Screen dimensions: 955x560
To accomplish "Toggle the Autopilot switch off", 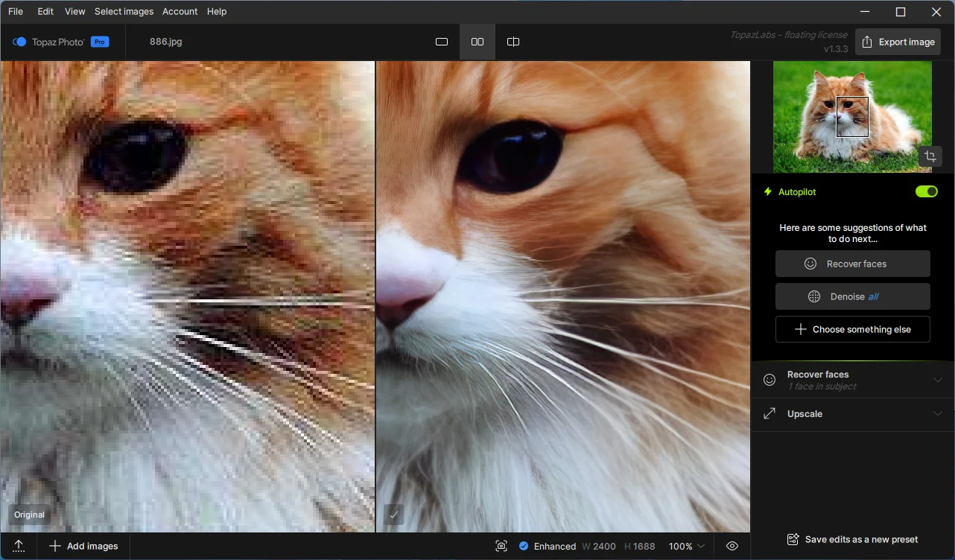I will click(x=926, y=192).
